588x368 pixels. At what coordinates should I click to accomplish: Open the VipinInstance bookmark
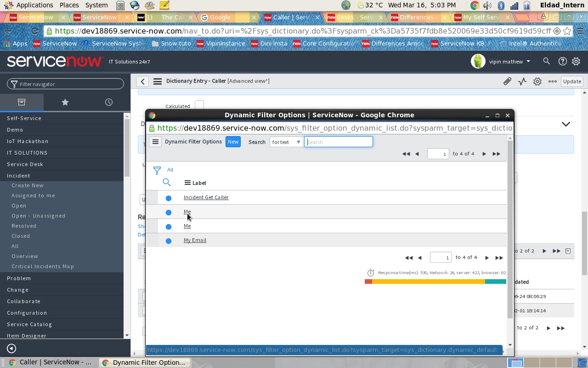[221, 44]
